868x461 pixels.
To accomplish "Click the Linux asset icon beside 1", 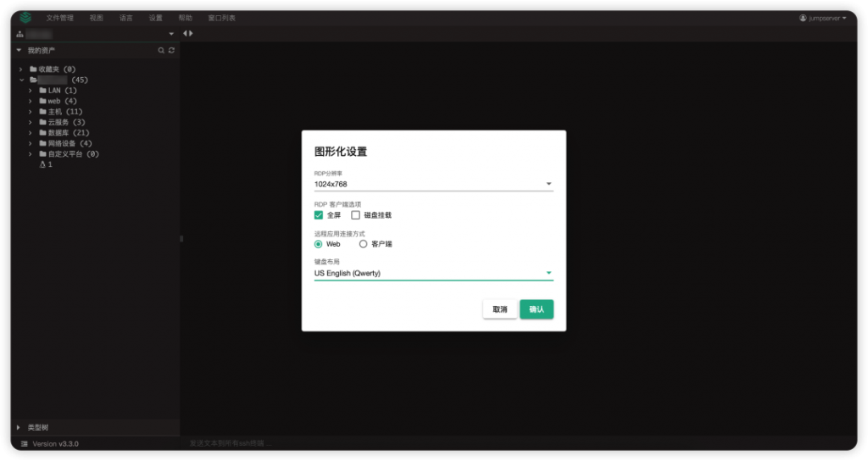I will point(42,164).
